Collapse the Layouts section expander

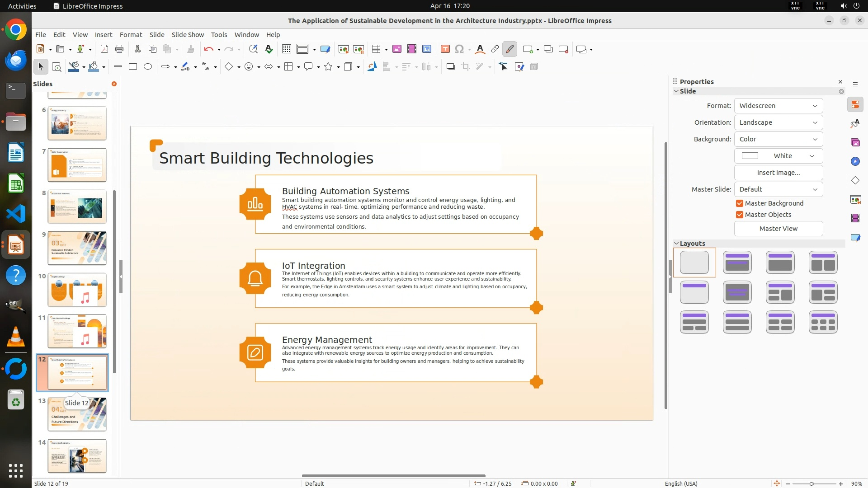coord(676,244)
